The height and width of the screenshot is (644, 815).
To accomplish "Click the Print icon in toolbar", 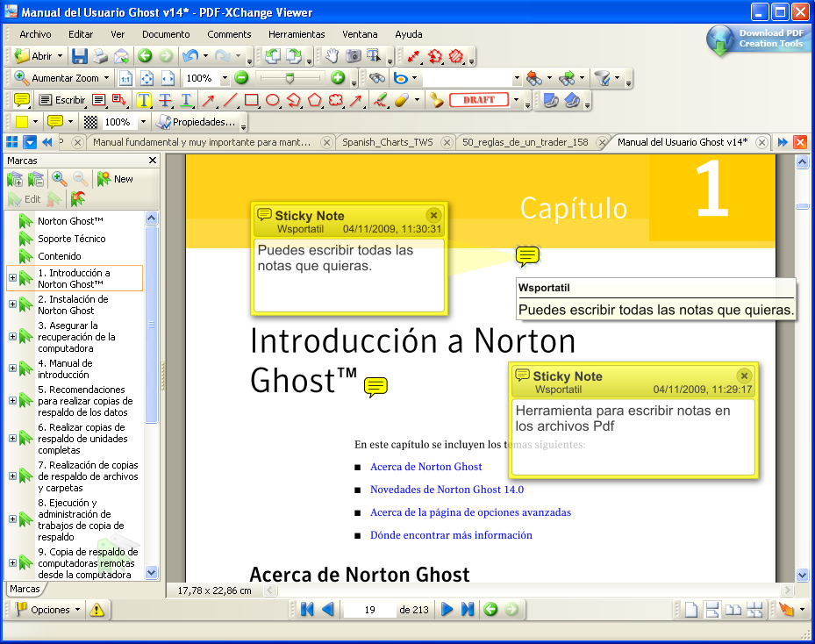I will [100, 55].
